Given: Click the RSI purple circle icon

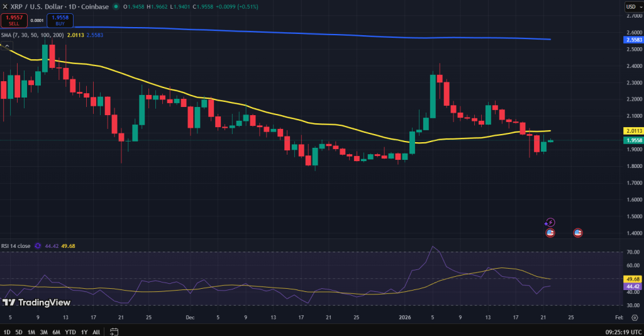Looking at the screenshot, I should [x=38, y=246].
